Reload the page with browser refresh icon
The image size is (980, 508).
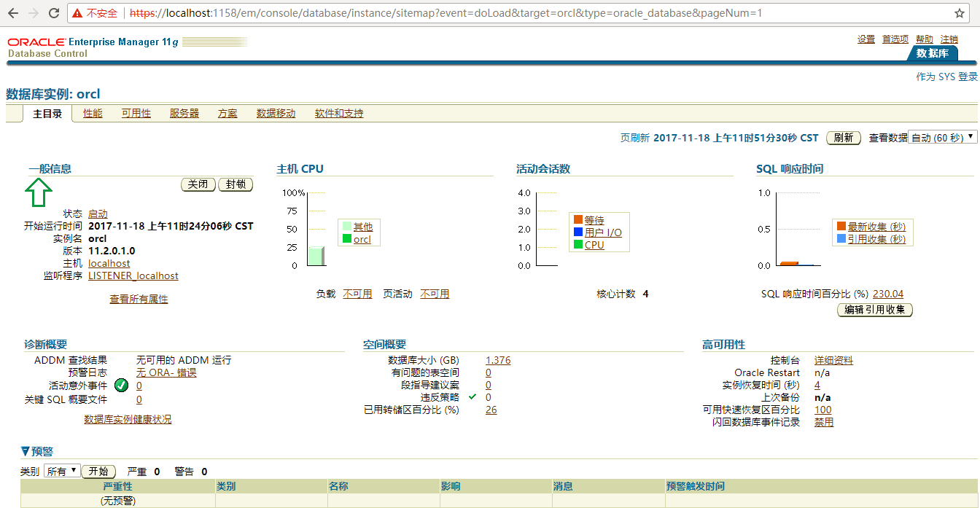(x=54, y=13)
